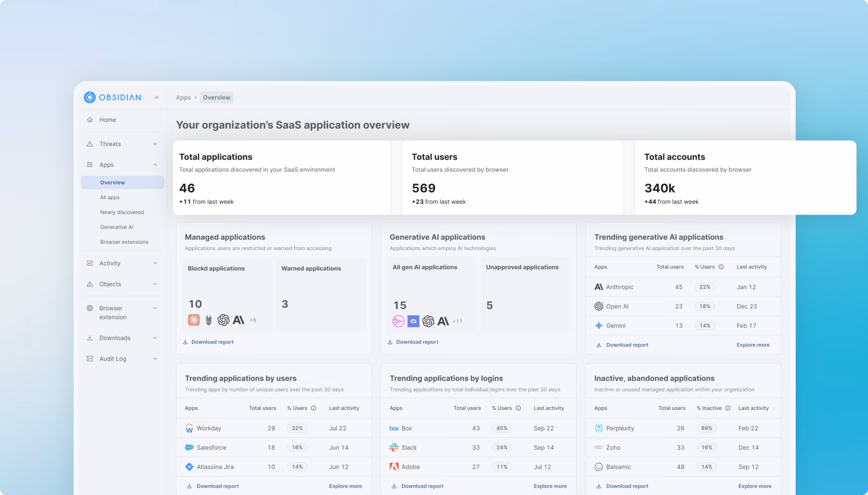
Task: Click the Objects shapes icon
Action: (90, 284)
